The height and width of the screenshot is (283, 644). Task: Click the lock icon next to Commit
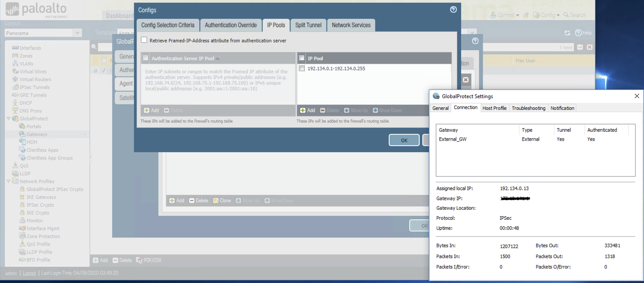[x=526, y=15]
